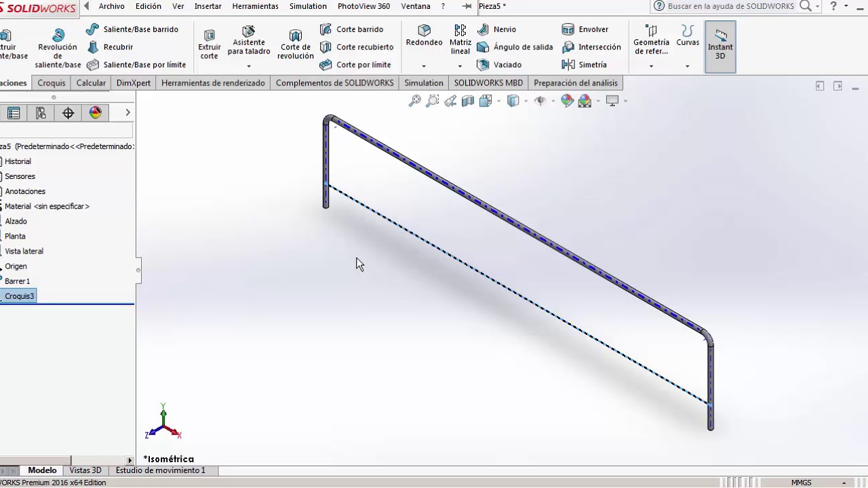
Task: Open the Edición menu
Action: pyautogui.click(x=149, y=6)
